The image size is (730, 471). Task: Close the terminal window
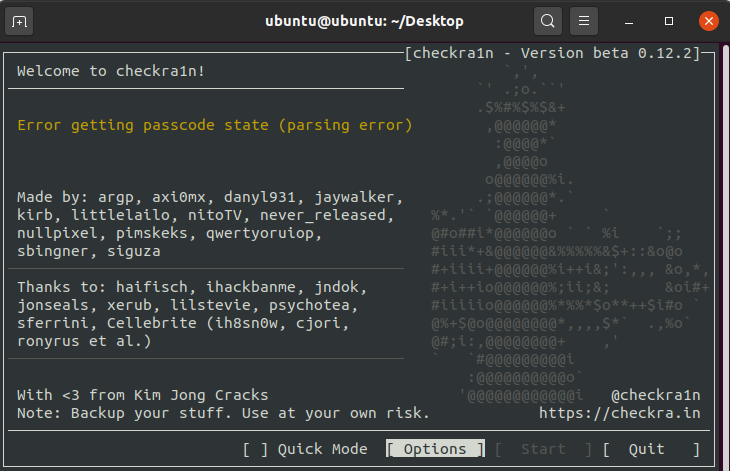click(709, 21)
